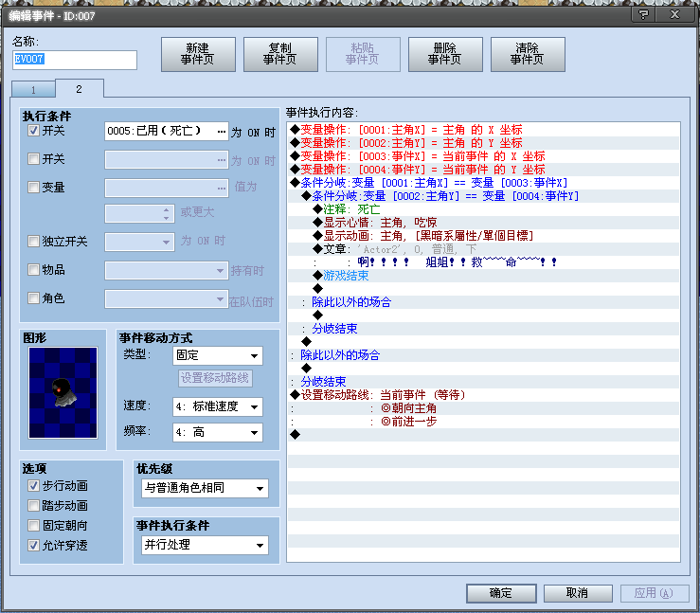Enable the 变量 condition checkbox
The image size is (700, 613).
33,187
